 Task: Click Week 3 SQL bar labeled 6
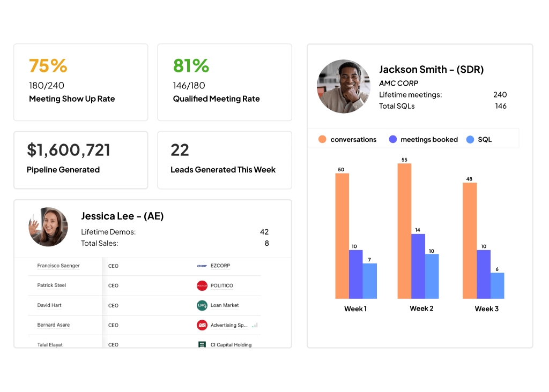(497, 285)
